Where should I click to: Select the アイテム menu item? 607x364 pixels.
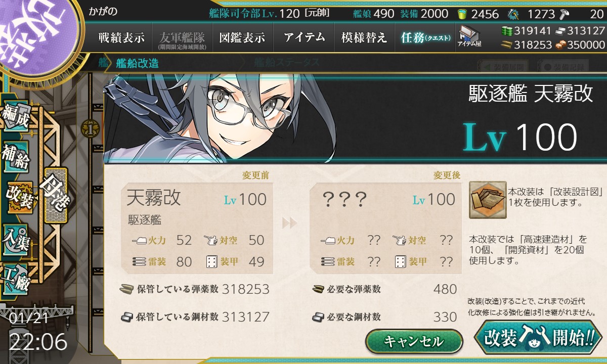point(303,37)
